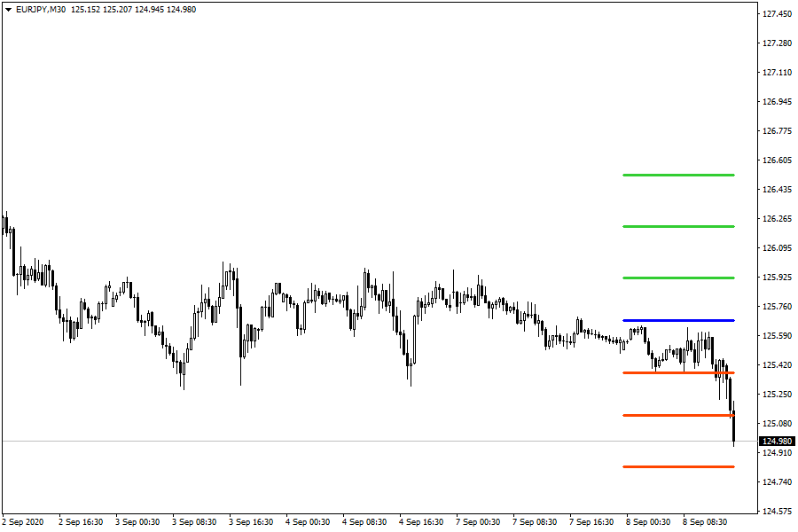Click the 2 Sep 2020 date label
This screenshot has height=532, width=798.
point(22,522)
